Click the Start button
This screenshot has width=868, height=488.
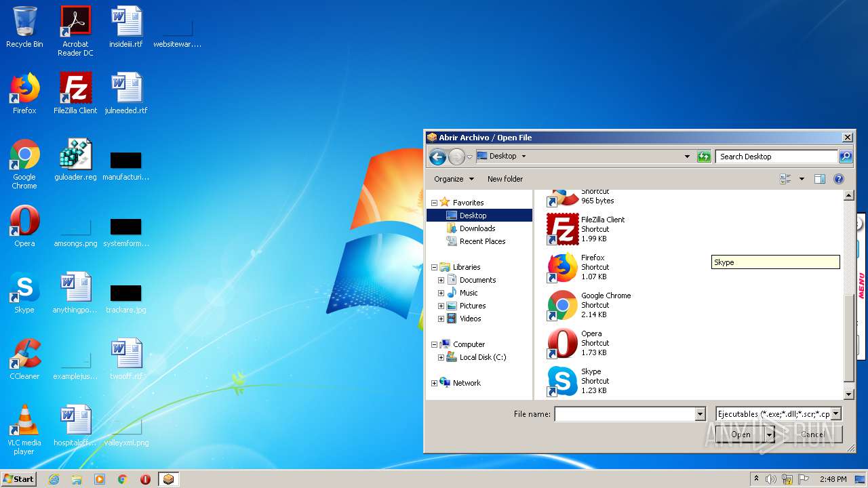point(18,479)
